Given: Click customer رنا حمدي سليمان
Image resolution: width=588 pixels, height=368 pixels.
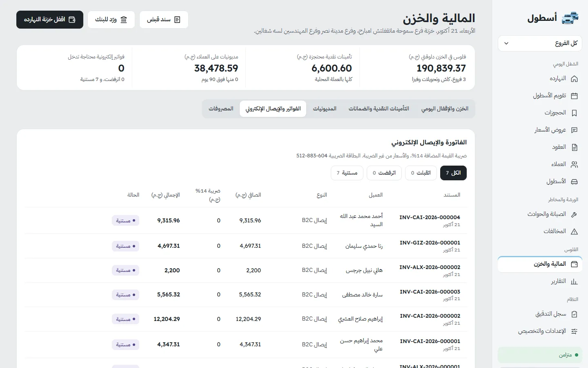Looking at the screenshot, I should coord(364,246).
